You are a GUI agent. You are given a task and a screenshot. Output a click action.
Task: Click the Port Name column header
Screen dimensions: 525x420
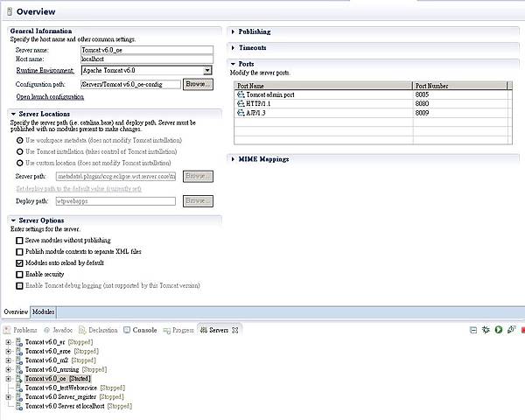click(324, 86)
